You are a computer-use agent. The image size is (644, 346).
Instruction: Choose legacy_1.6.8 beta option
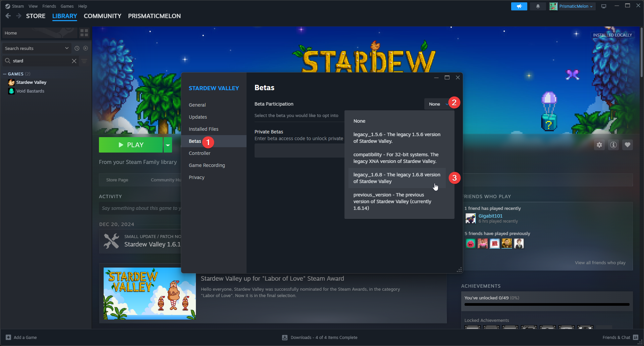397,178
